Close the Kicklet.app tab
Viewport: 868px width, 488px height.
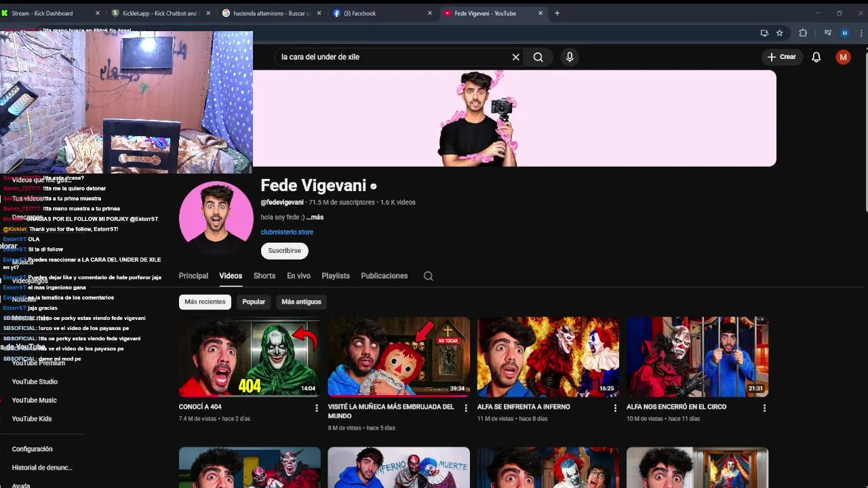[x=208, y=13]
